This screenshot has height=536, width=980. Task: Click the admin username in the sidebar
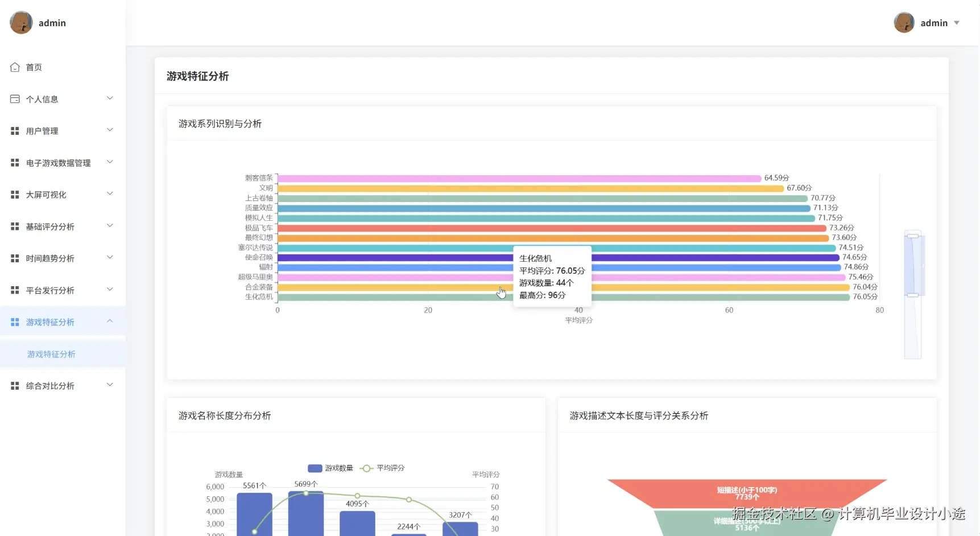(x=52, y=23)
